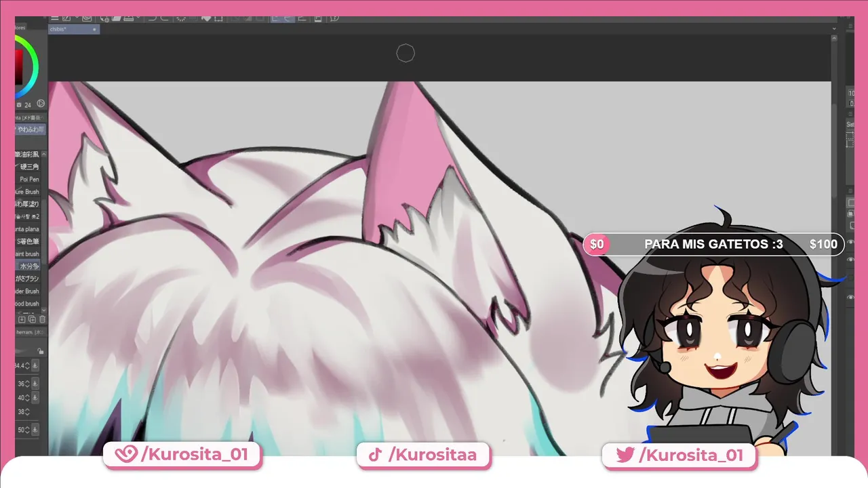Open the 'herram.' tool property tab
The image size is (868, 488).
[x=30, y=332]
